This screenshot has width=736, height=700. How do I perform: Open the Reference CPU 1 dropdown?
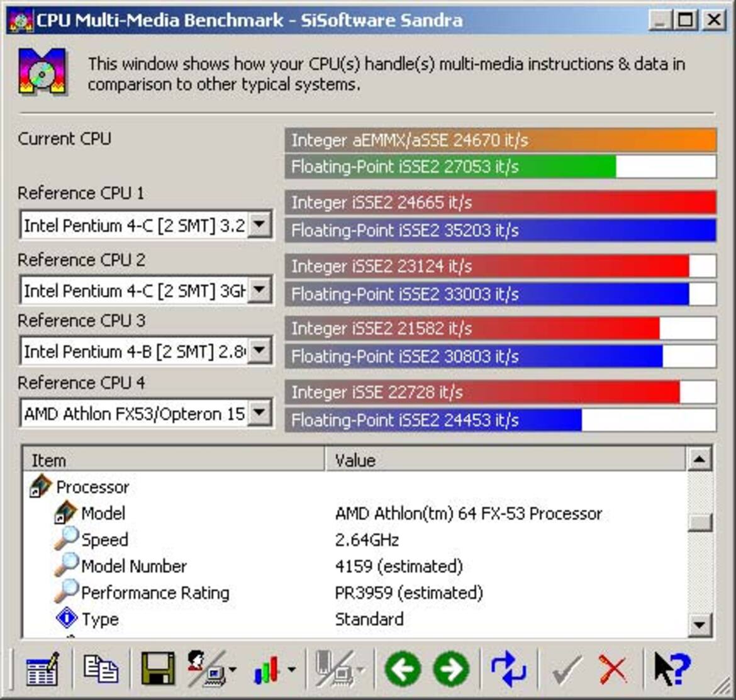(260, 225)
